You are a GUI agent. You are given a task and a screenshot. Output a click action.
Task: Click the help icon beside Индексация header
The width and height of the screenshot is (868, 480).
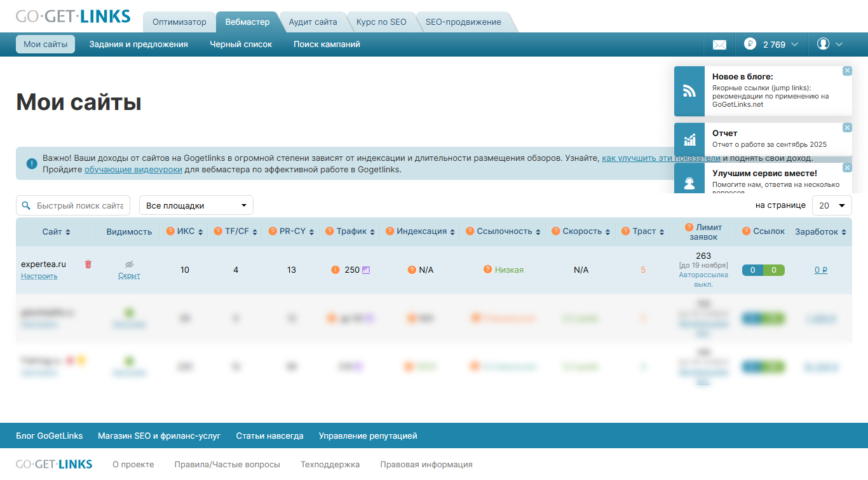[391, 231]
